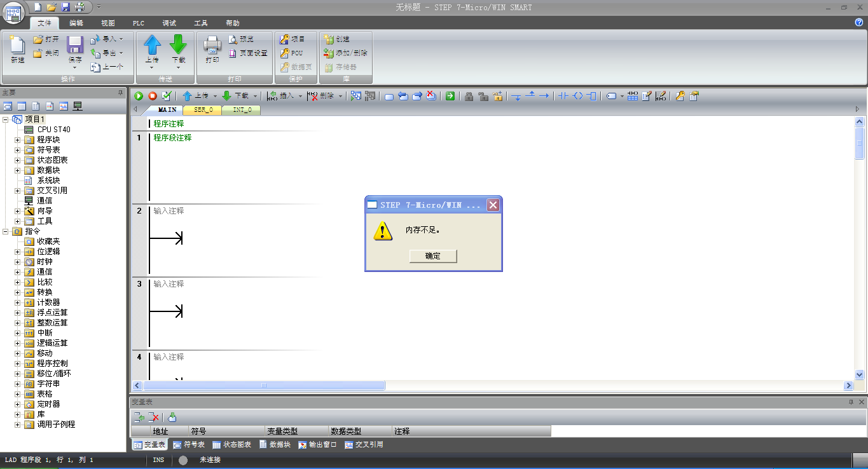Open the 插入 dropdown arrow in editor toolbar
Screen dimensions: 868x469
(300, 97)
